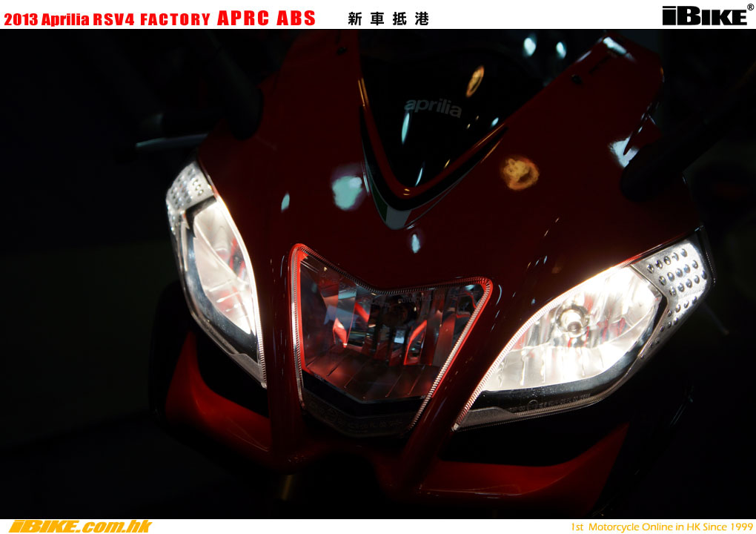This screenshot has height=534, width=756.
Task: Click the orange light reflection on the fairing
Action: coord(519,172)
